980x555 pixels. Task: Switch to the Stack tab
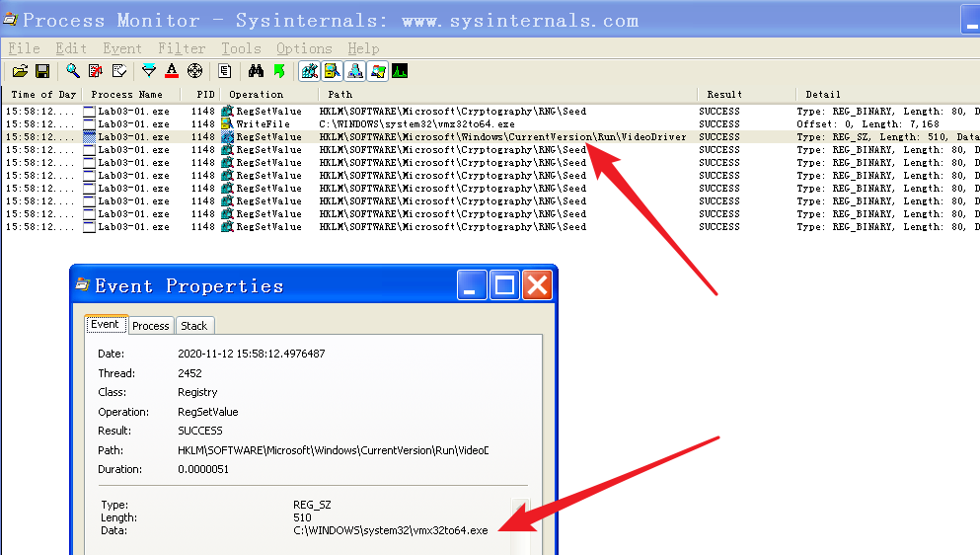(x=193, y=325)
